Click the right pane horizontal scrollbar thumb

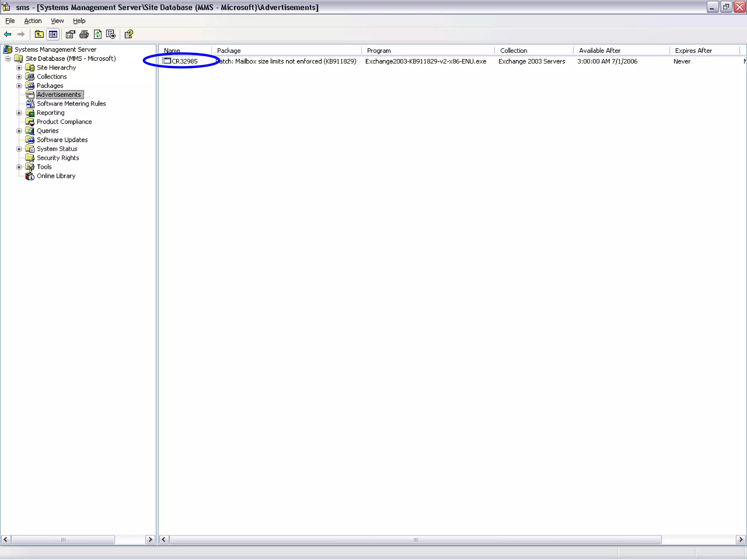tap(415, 540)
